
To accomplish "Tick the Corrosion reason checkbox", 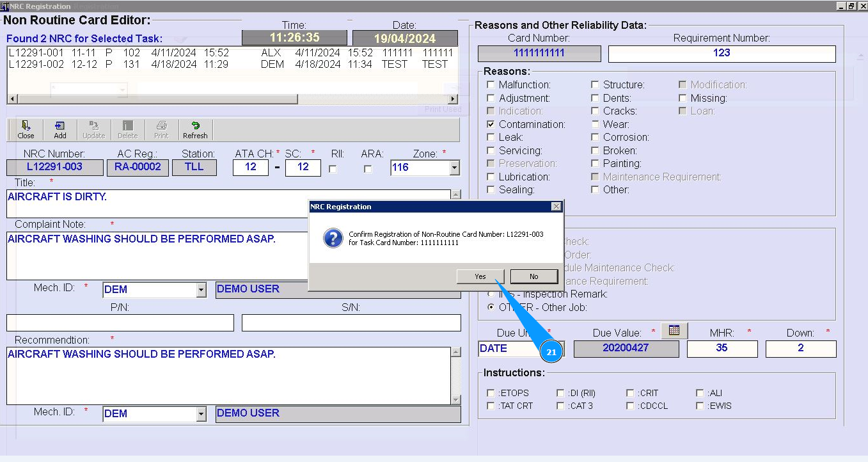I will (596, 137).
